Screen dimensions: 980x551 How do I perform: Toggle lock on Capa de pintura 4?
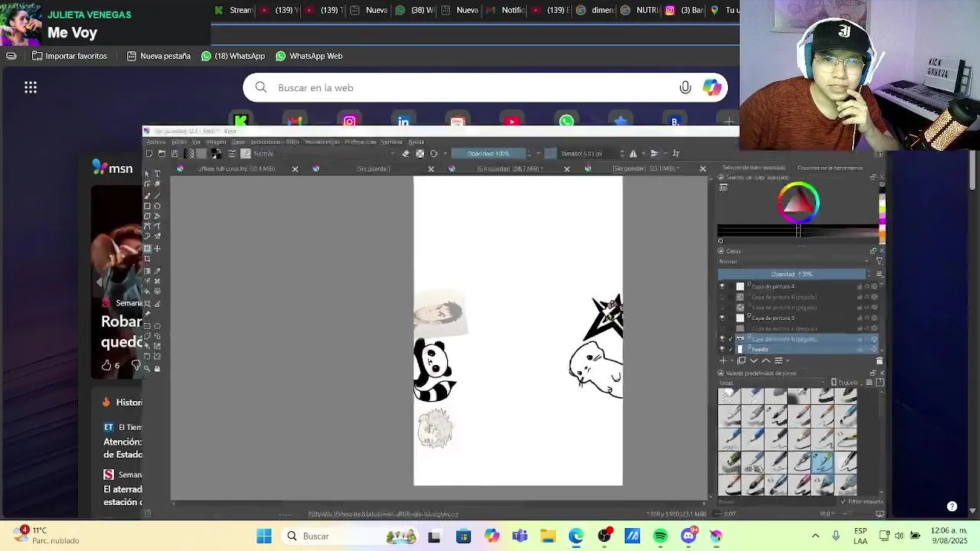[x=860, y=286]
